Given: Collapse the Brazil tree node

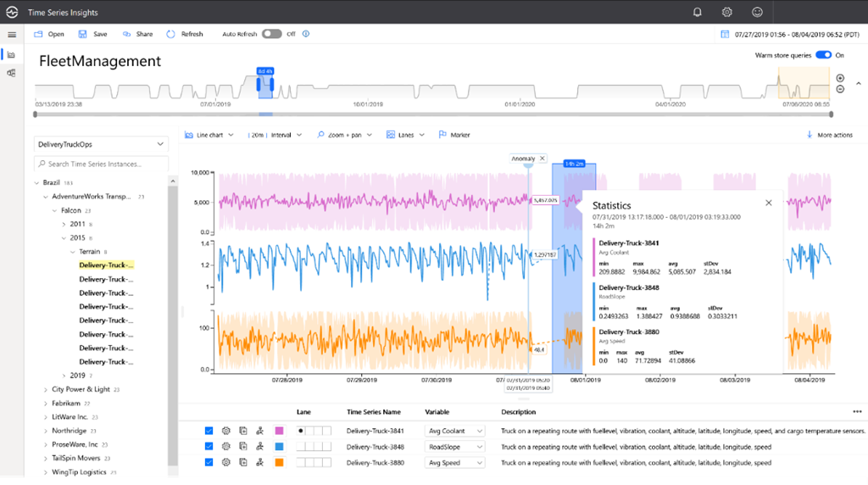Looking at the screenshot, I should [x=36, y=182].
